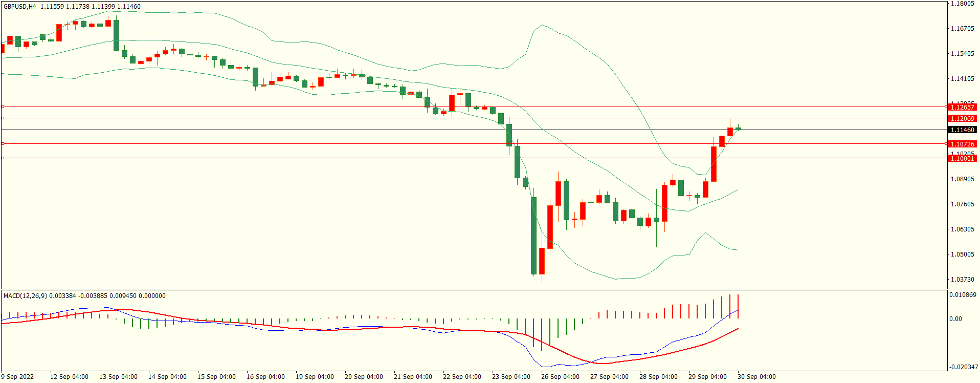
Task: Click the black 1.11460 current price tag
Action: pyautogui.click(x=962, y=130)
